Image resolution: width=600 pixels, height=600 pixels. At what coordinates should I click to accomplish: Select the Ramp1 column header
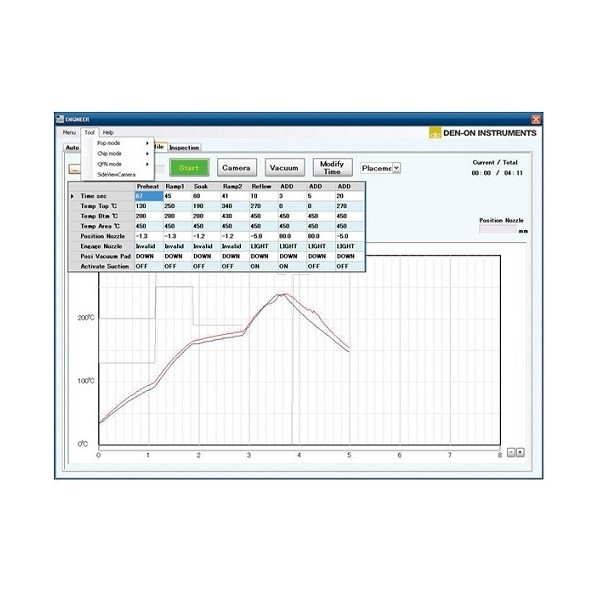177,186
